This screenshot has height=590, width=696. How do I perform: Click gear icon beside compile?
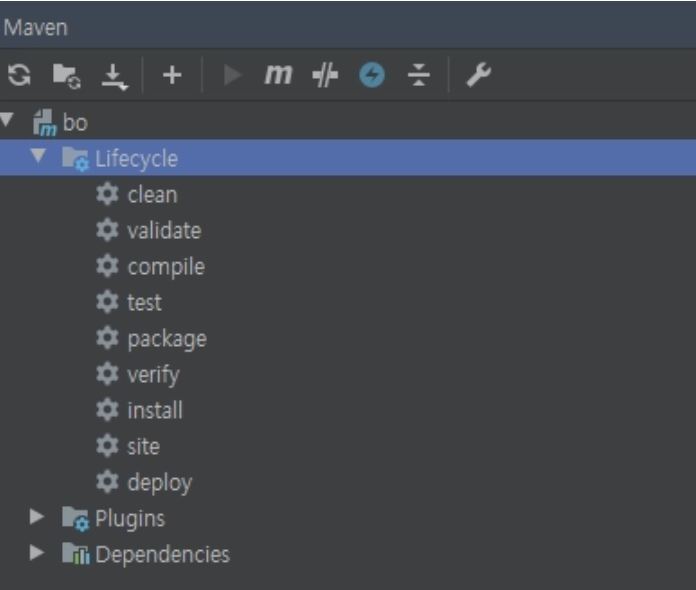point(107,266)
